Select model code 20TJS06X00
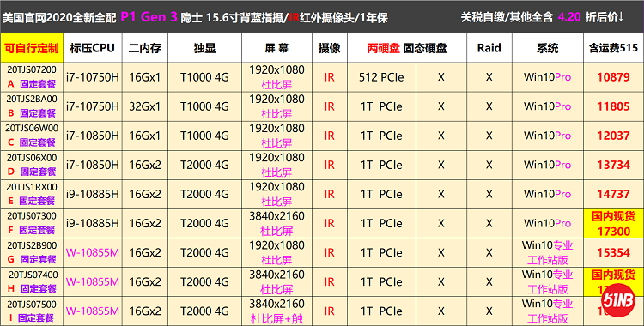 32,158
